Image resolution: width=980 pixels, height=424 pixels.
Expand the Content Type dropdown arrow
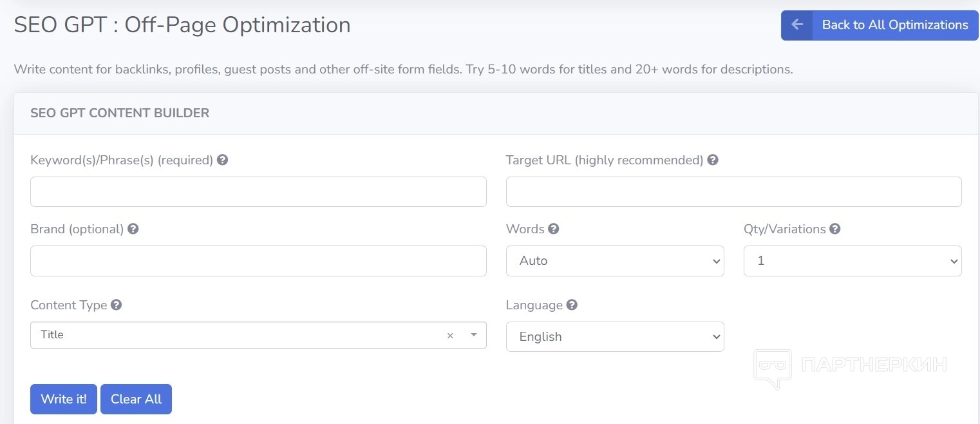(x=474, y=335)
